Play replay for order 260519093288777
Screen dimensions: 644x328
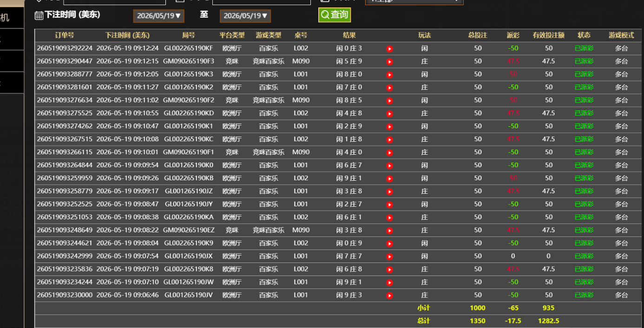(389, 75)
